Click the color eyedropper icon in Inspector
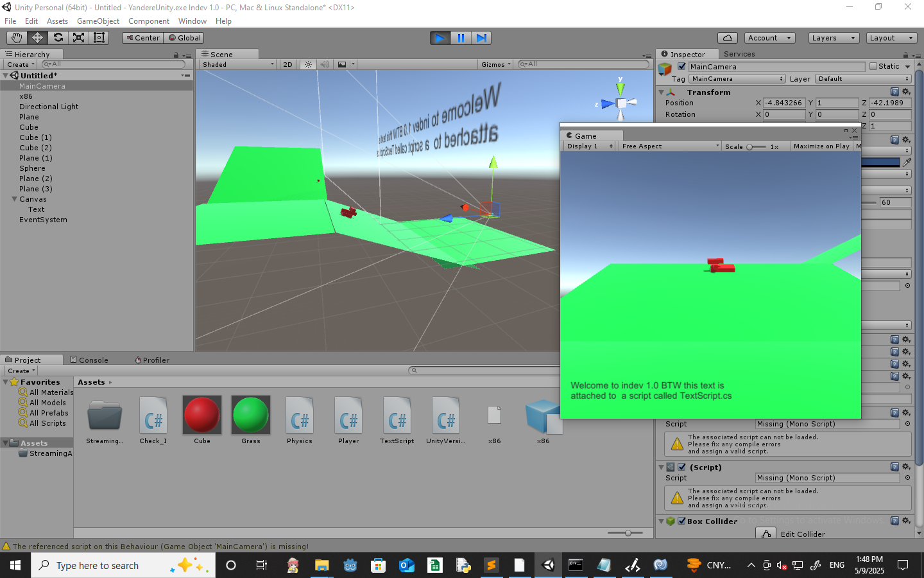This screenshot has width=924, height=578. pos(907,162)
